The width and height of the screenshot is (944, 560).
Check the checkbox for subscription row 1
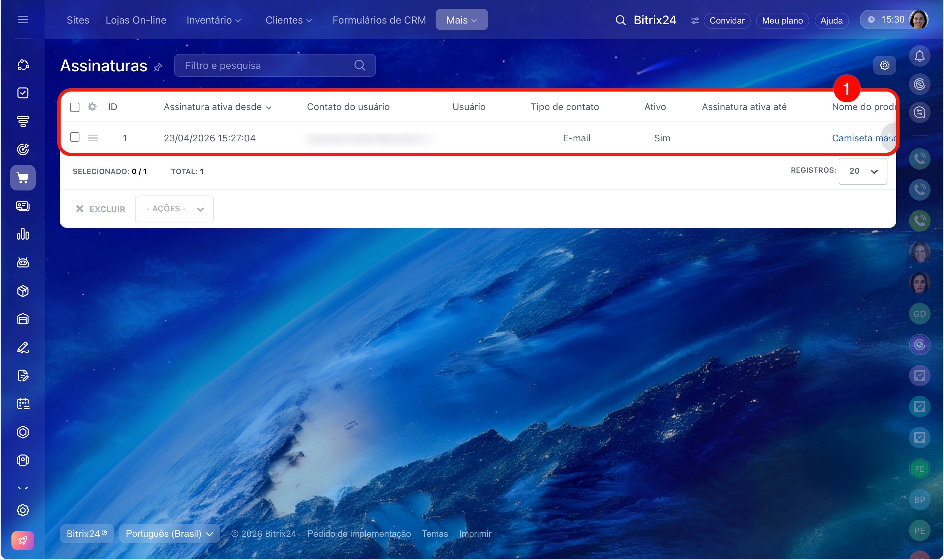75,137
